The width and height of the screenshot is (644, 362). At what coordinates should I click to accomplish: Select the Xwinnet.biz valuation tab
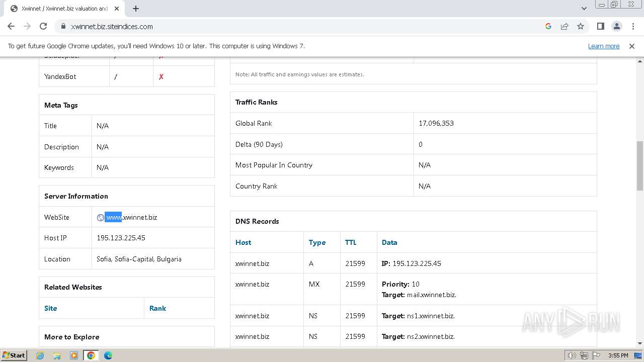click(x=64, y=9)
